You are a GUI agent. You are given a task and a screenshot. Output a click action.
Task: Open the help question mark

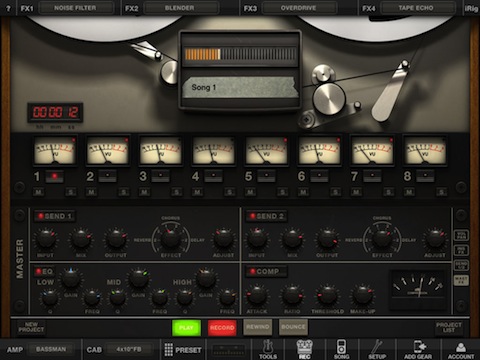[8, 8]
